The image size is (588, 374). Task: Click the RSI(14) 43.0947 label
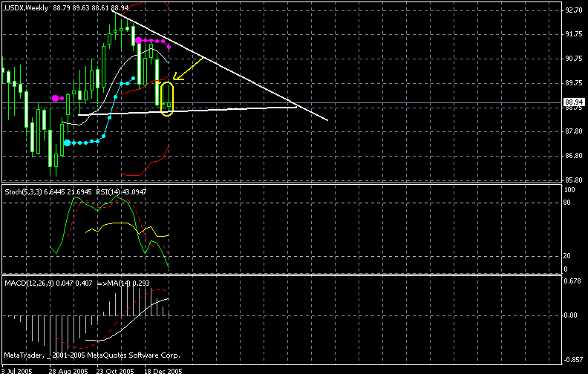pyautogui.click(x=121, y=192)
